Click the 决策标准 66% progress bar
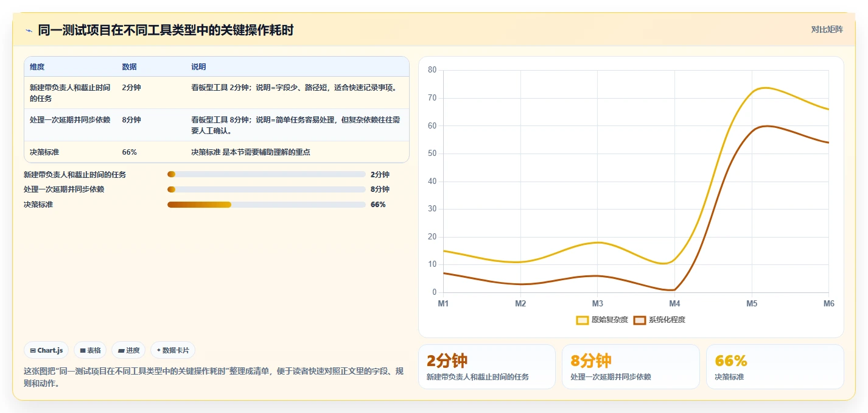868x413 pixels. pyautogui.click(x=267, y=205)
